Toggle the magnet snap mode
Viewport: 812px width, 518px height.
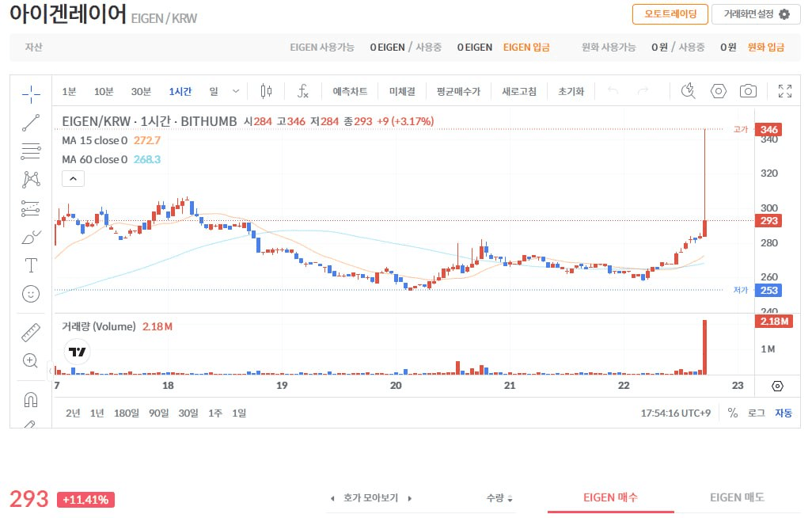(x=31, y=399)
